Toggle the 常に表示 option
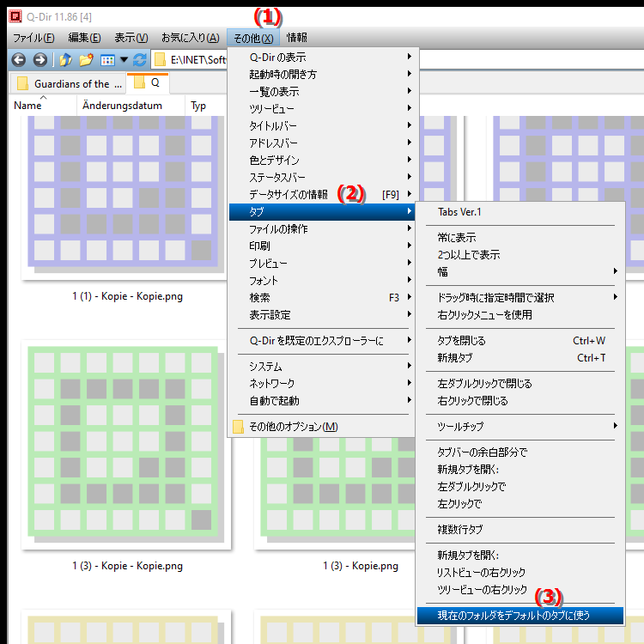The image size is (644, 644). coord(520,238)
